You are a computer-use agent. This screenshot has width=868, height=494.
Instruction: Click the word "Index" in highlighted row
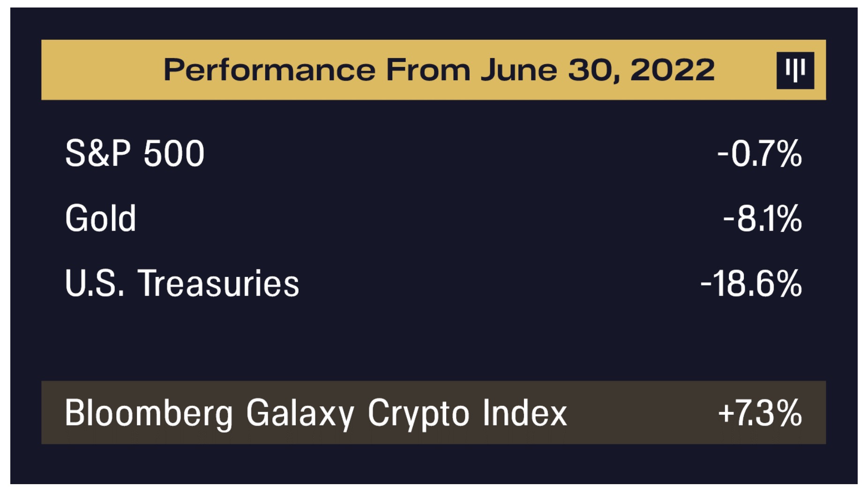tap(524, 413)
